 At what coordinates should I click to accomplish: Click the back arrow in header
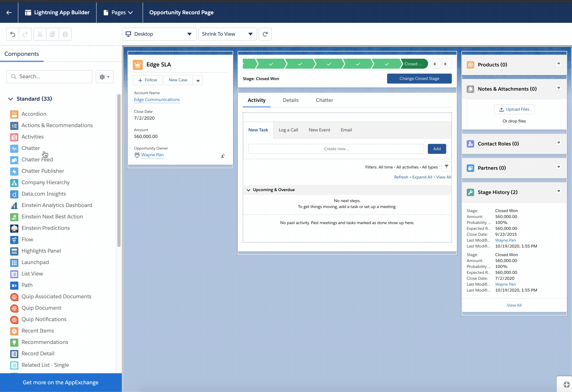point(9,13)
